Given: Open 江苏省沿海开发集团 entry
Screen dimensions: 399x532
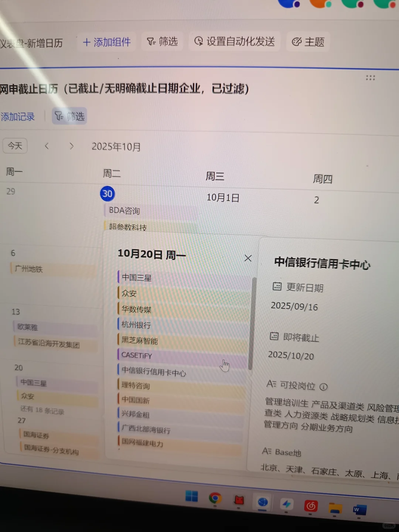Looking at the screenshot, I should 55,344.
